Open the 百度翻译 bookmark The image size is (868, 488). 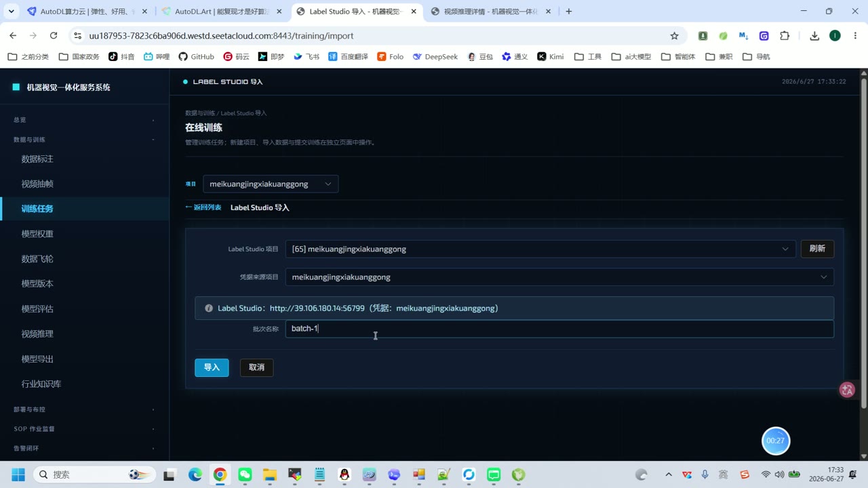[x=348, y=56]
